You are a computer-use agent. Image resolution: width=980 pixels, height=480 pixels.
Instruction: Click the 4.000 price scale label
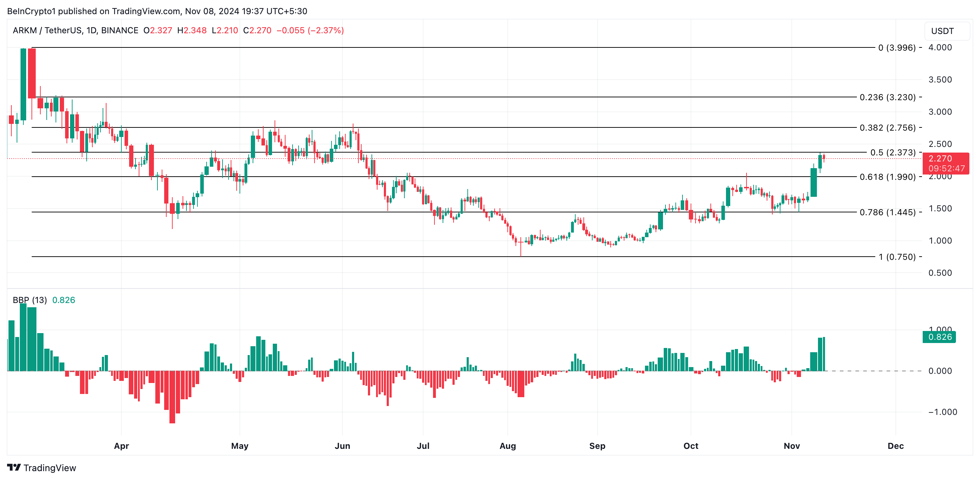coord(940,47)
